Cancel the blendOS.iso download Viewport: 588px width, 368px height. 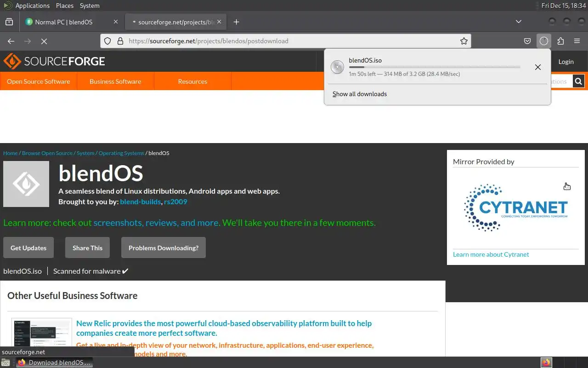point(538,67)
